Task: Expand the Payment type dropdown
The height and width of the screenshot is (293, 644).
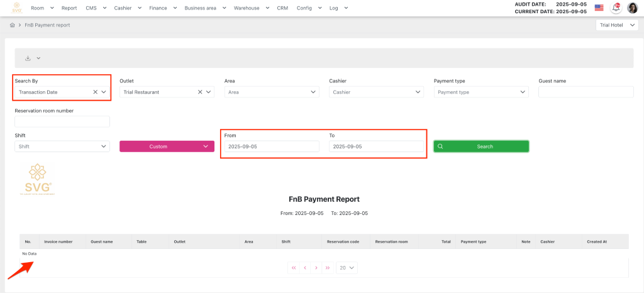Action: (x=480, y=92)
